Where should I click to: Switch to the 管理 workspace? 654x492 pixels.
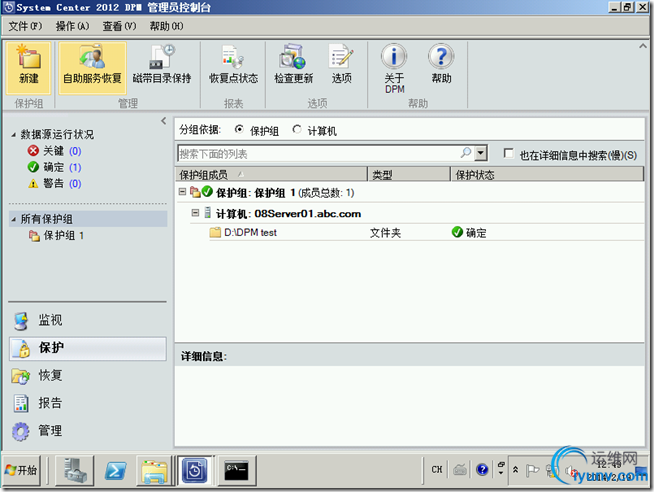coord(88,431)
